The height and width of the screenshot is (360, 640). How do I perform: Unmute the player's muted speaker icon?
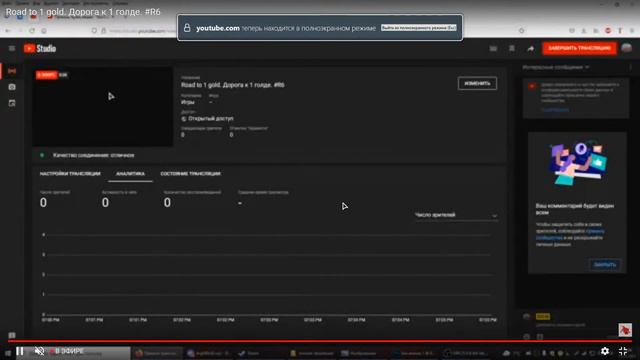(39, 351)
